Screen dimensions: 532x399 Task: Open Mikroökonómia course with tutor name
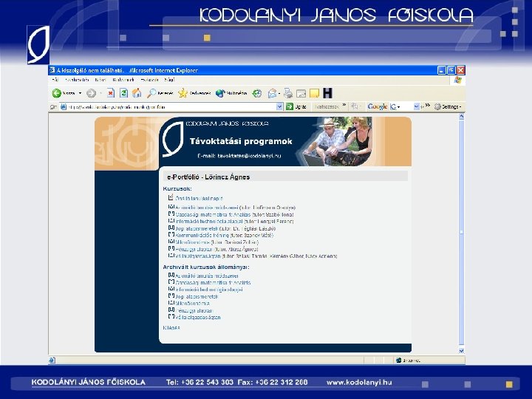(216, 242)
